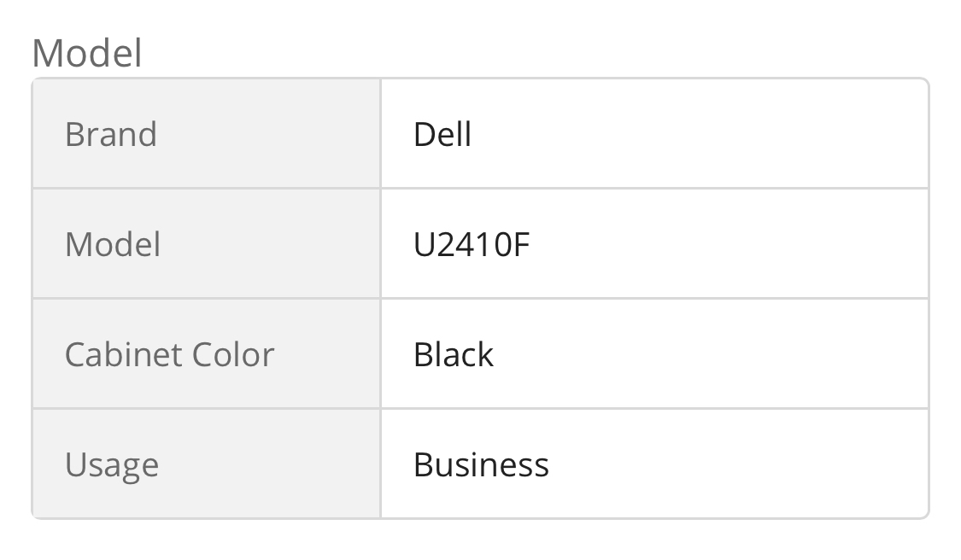Click gray area right of Cabinet Color label

click(x=327, y=355)
